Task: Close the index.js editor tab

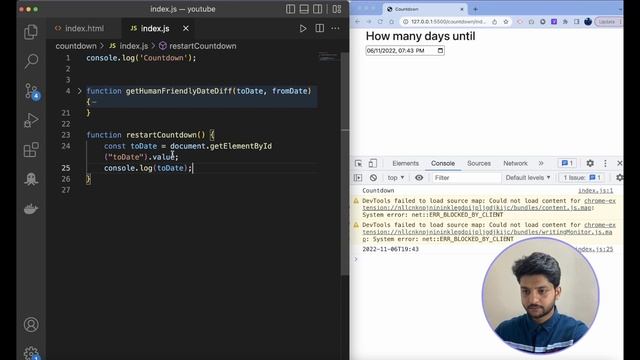Action: click(x=186, y=28)
